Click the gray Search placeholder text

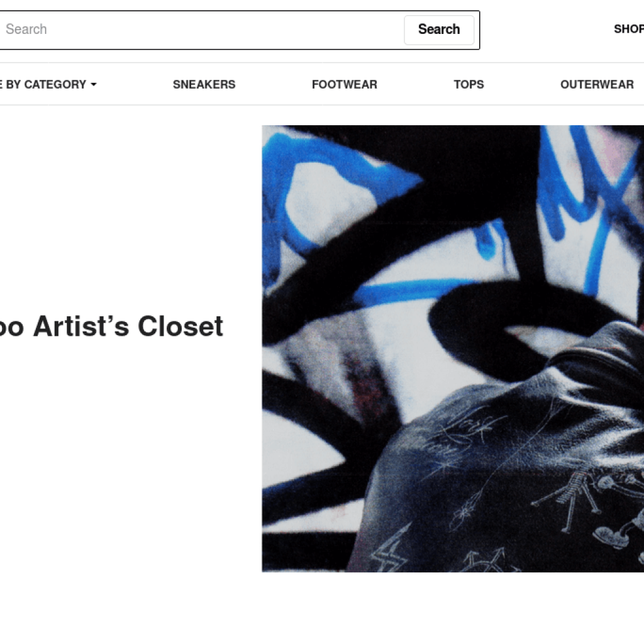click(26, 29)
